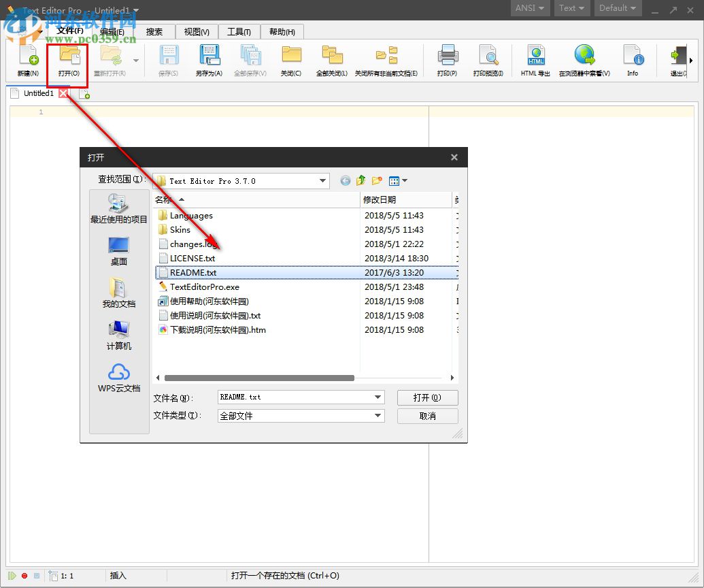Image resolution: width=704 pixels, height=588 pixels.
Task: Expand the File name dropdown arrow
Action: [x=378, y=397]
